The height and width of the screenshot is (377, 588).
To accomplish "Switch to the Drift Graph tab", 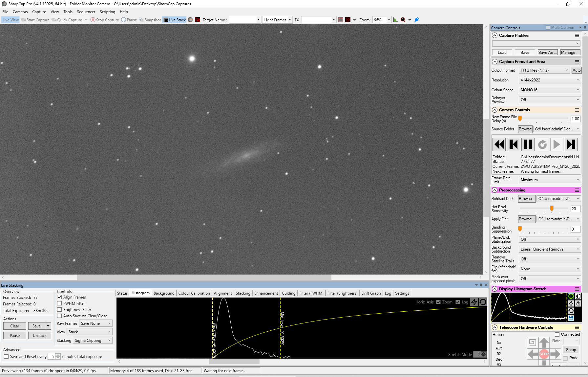I will (371, 293).
